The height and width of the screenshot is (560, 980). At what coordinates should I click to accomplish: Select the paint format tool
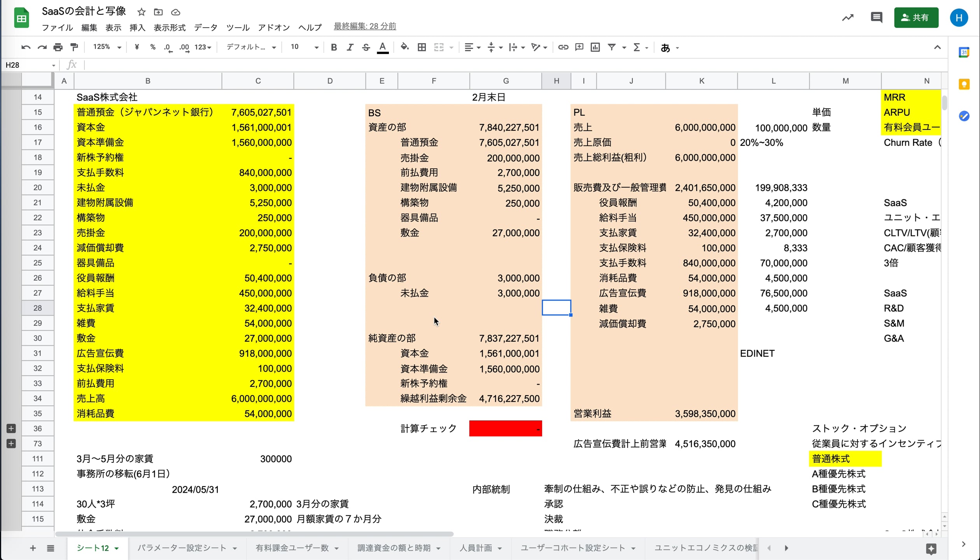point(74,47)
